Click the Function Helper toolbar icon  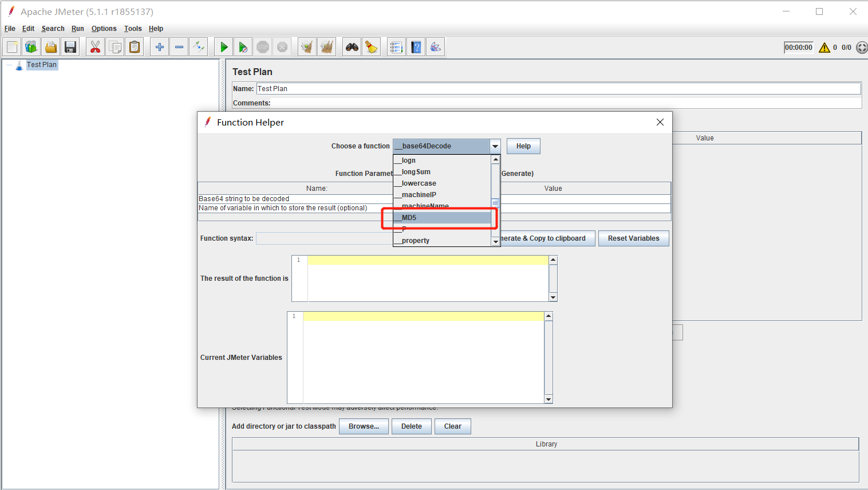pyautogui.click(x=396, y=47)
